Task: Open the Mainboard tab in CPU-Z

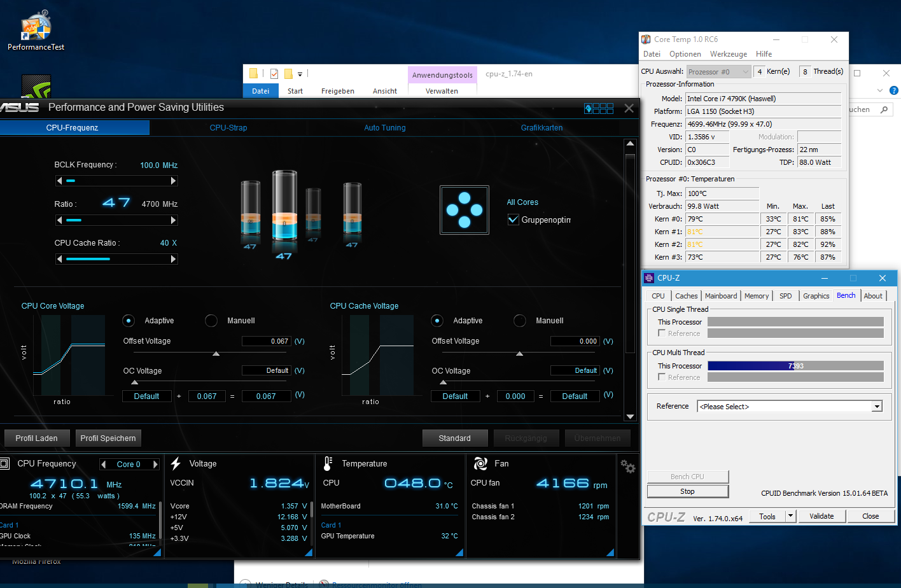Action: [721, 296]
